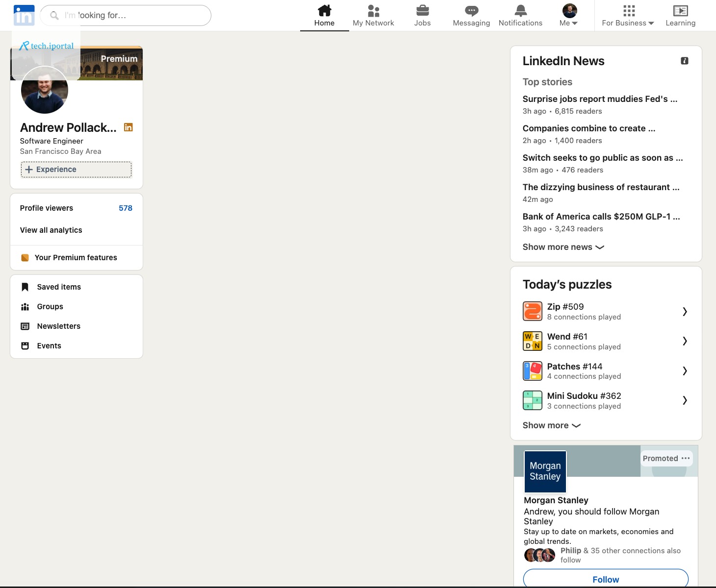Viewport: 716px width, 588px height.
Task: Click connection avatars beside Philip
Action: coord(540,555)
